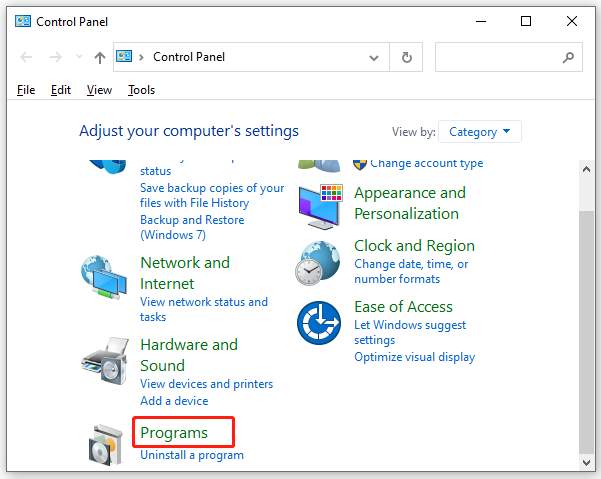The height and width of the screenshot is (479, 601).
Task: Open the File menu
Action: 26,90
